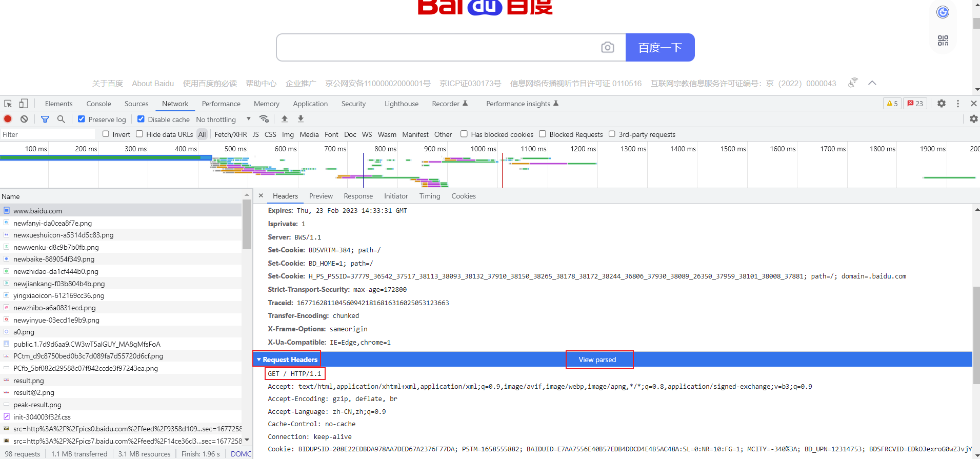Click the headers pane vertical scrollbar
Image resolution: width=980 pixels, height=459 pixels.
976,335
